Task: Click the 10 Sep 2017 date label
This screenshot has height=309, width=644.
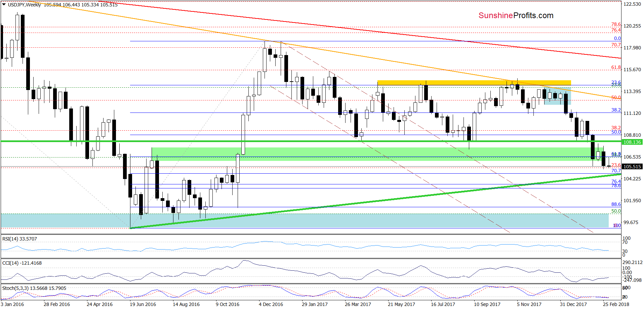Action: coord(487,304)
